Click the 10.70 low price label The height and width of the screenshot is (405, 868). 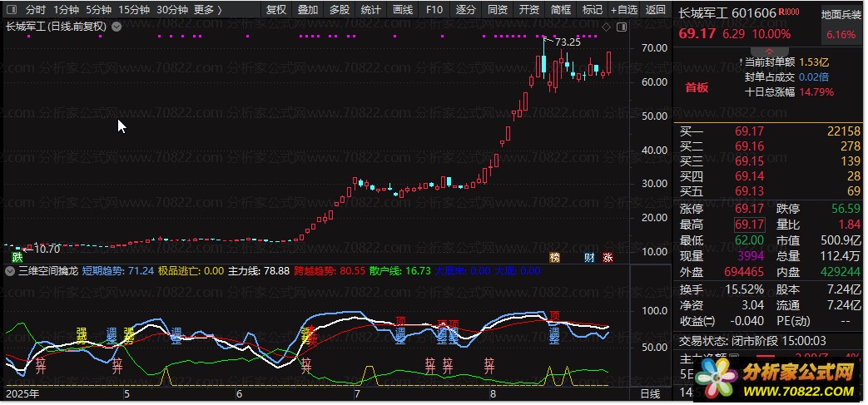[47, 249]
